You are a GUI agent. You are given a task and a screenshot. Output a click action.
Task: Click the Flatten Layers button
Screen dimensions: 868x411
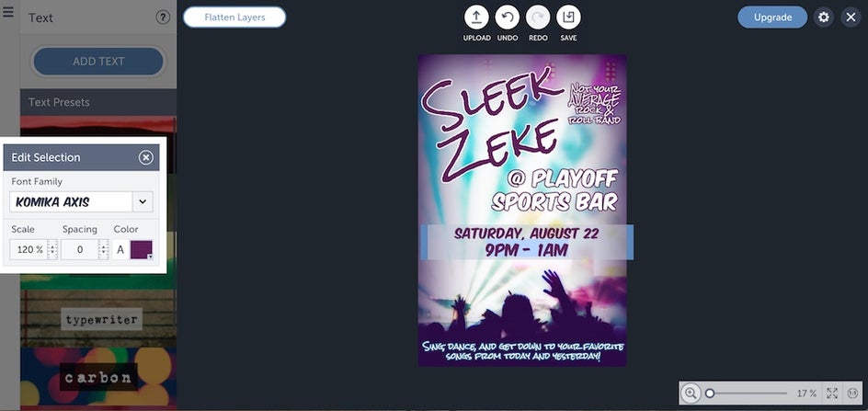click(x=234, y=17)
